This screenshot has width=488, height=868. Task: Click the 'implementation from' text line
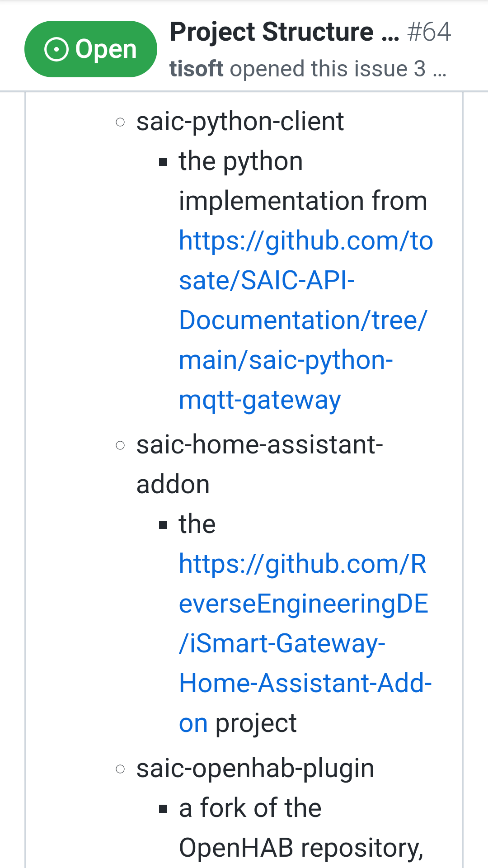303,201
